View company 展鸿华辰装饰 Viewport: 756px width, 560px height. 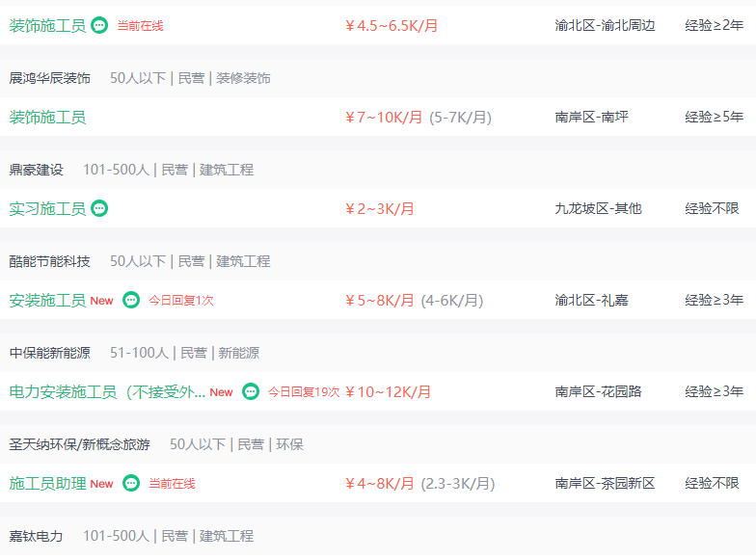50,78
